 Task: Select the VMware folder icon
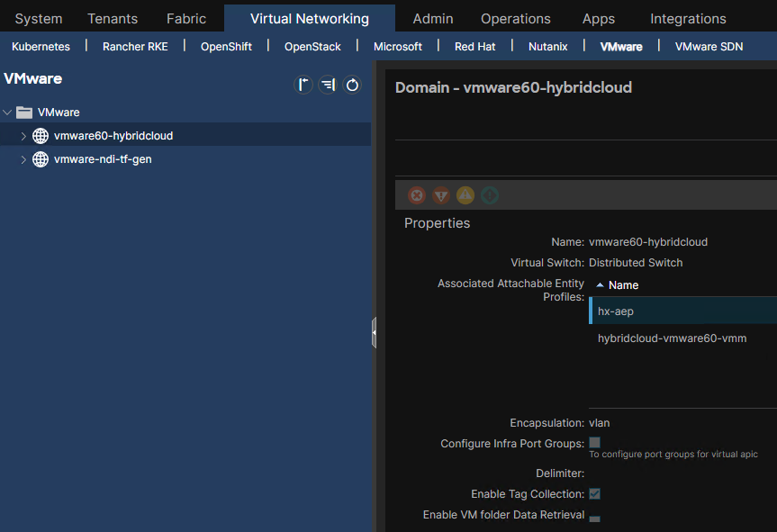[x=24, y=113]
